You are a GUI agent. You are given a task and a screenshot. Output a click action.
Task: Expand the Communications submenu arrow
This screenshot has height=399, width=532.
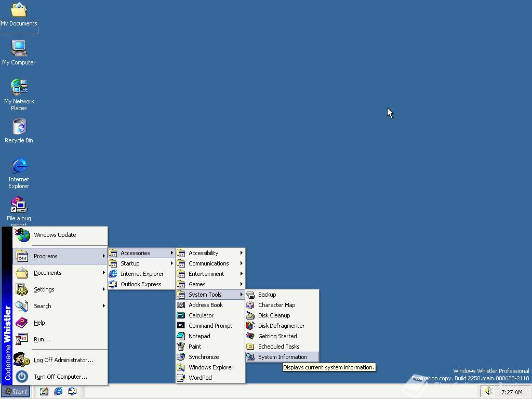[x=241, y=263]
